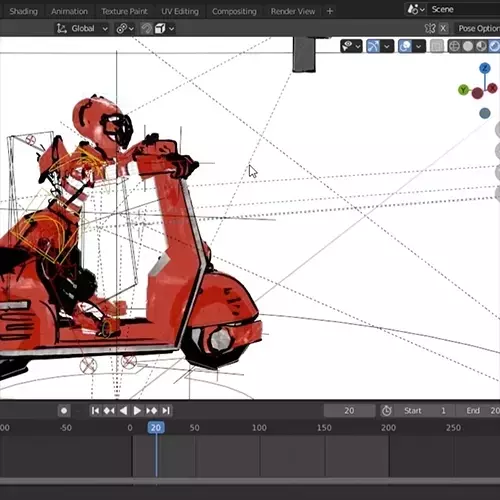Jump to the previous keyframe
Screen dimensions: 500x500
click(x=109, y=411)
